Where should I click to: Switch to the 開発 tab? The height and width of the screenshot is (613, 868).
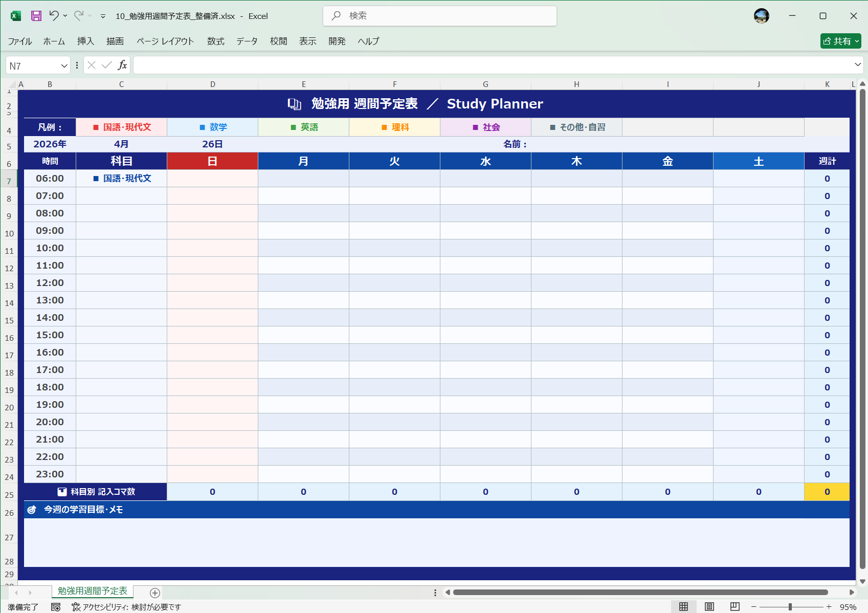pyautogui.click(x=337, y=41)
